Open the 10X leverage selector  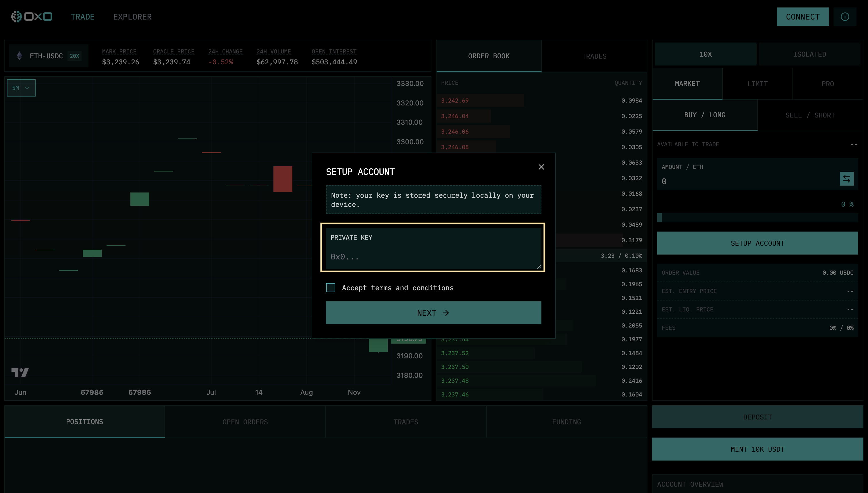pos(705,54)
